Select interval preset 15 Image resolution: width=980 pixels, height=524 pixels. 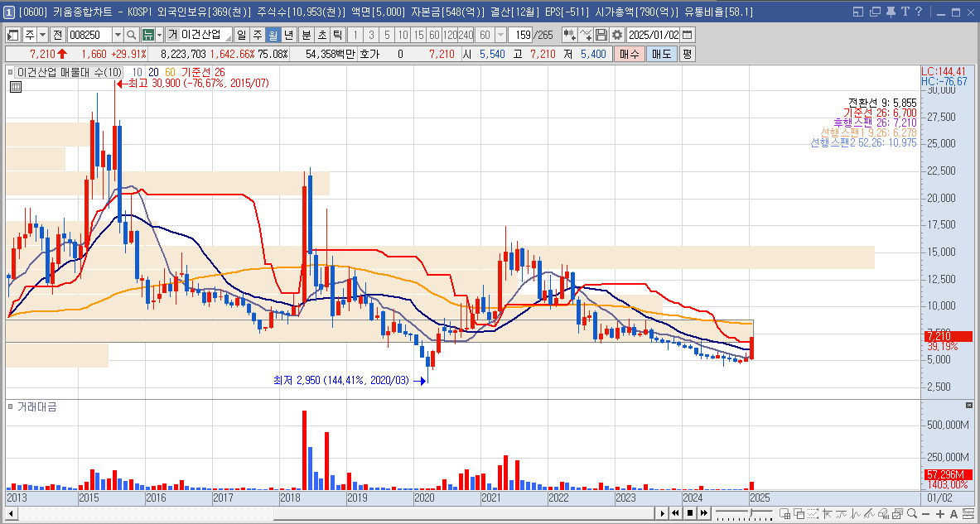(x=418, y=35)
